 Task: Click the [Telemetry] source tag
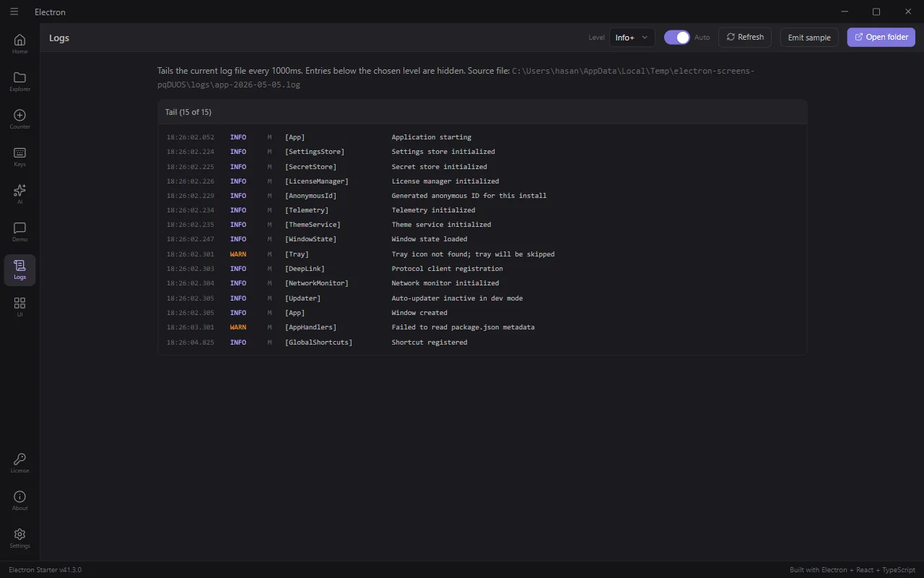[x=307, y=210]
